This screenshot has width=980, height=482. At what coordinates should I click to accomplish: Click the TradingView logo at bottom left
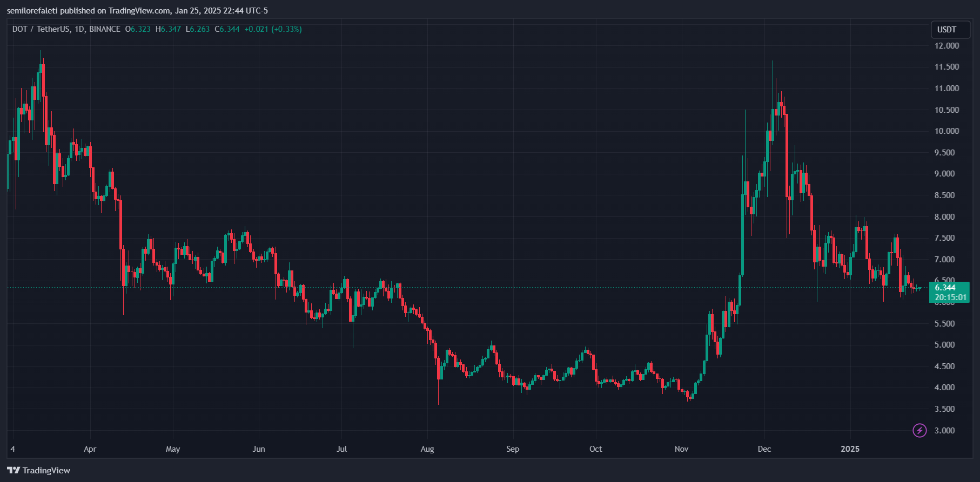pyautogui.click(x=39, y=470)
